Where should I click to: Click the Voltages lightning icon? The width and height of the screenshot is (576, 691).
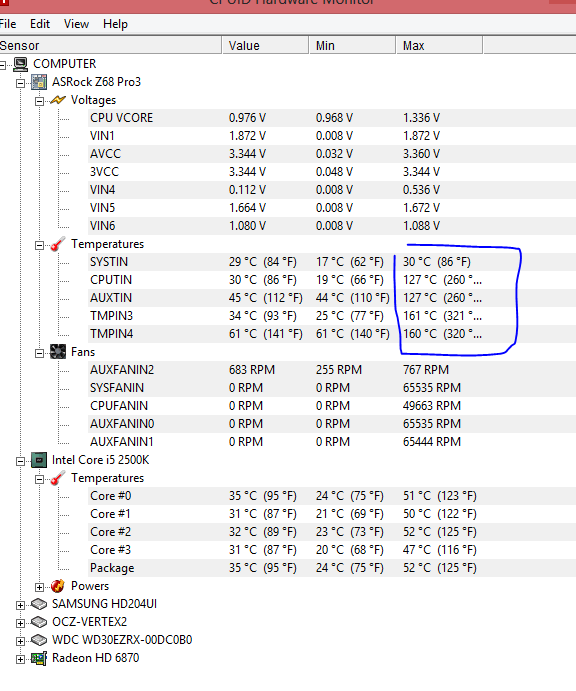(x=58, y=100)
